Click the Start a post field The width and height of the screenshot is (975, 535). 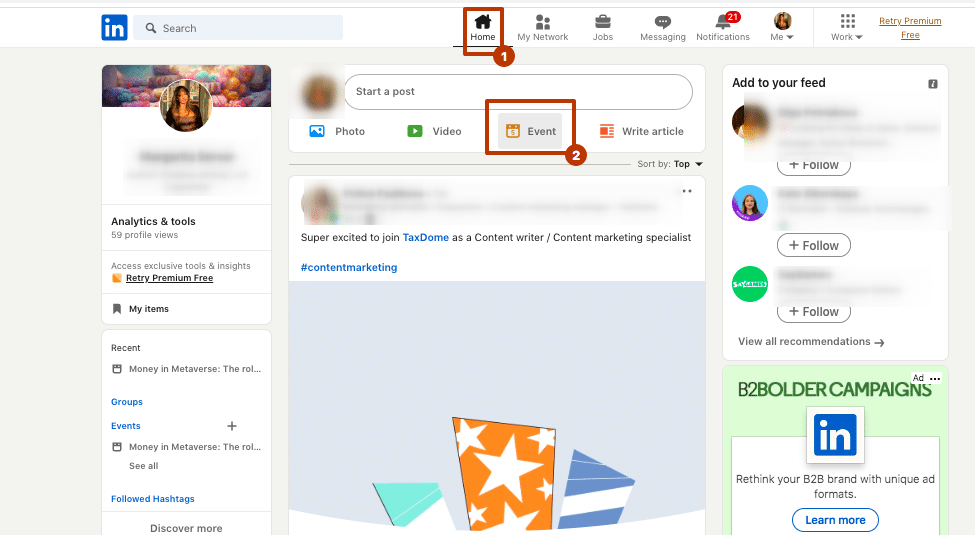pyautogui.click(x=518, y=91)
